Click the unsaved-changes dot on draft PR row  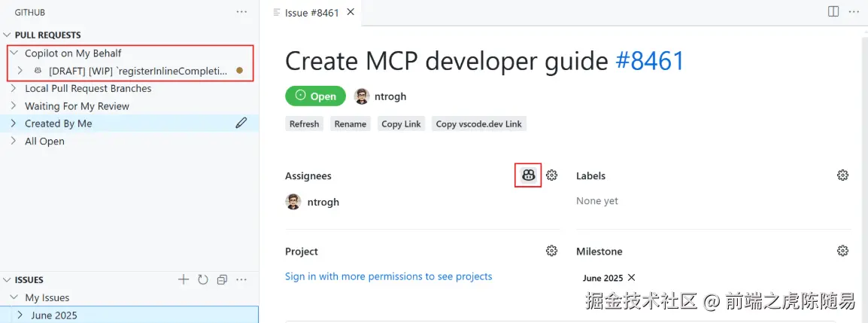click(240, 70)
